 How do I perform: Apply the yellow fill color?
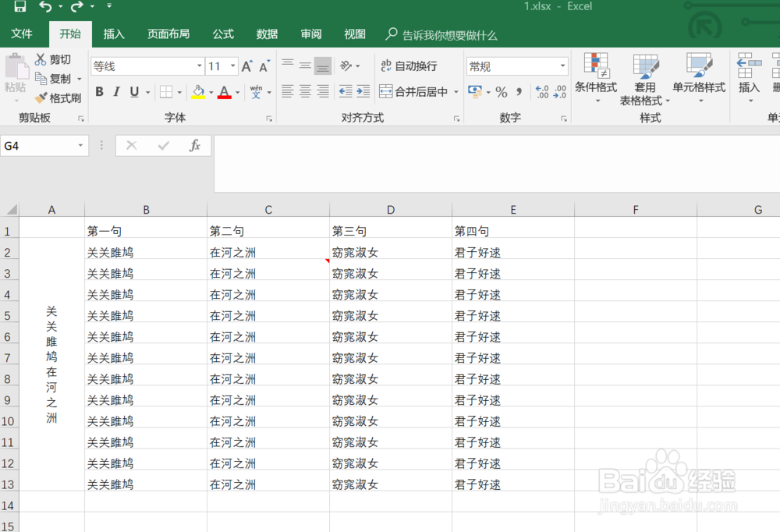pyautogui.click(x=198, y=92)
